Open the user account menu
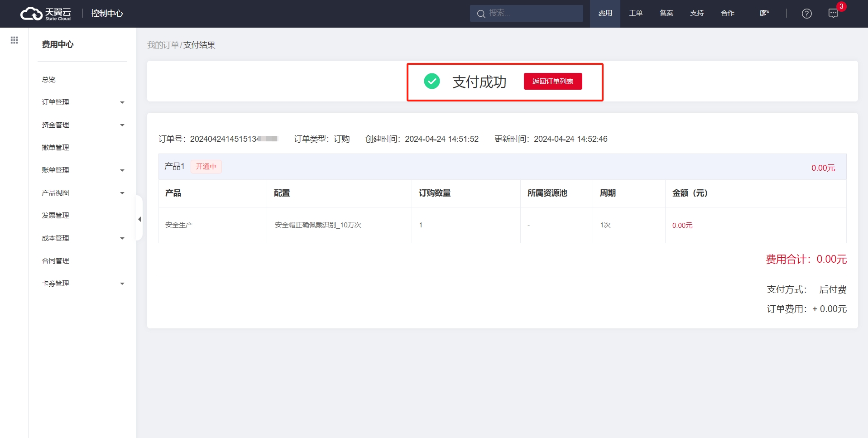 coord(764,13)
